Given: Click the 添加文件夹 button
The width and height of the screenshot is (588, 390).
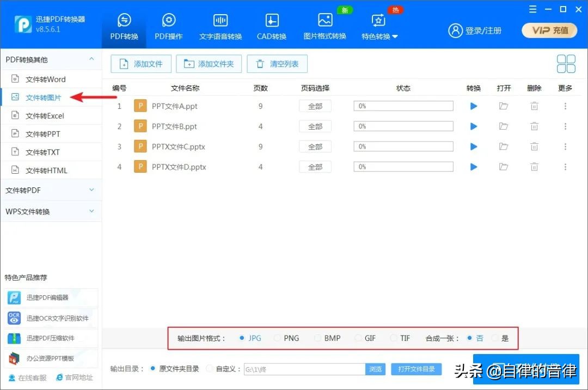Looking at the screenshot, I should point(209,64).
